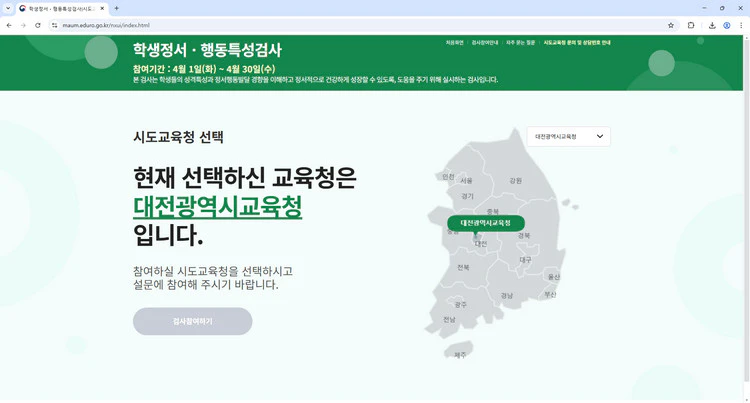
Task: Open 시도교육청 문의 및 상담번호 안내 link
Action: coord(577,43)
